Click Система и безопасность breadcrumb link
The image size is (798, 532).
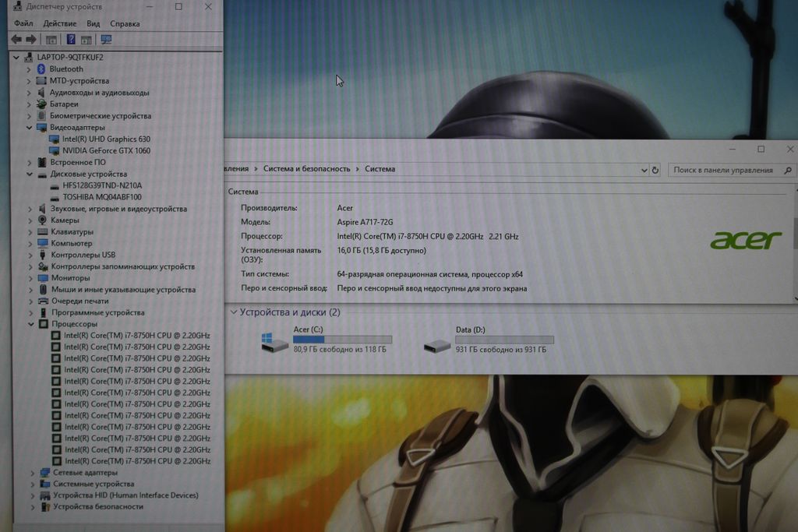[x=306, y=169]
